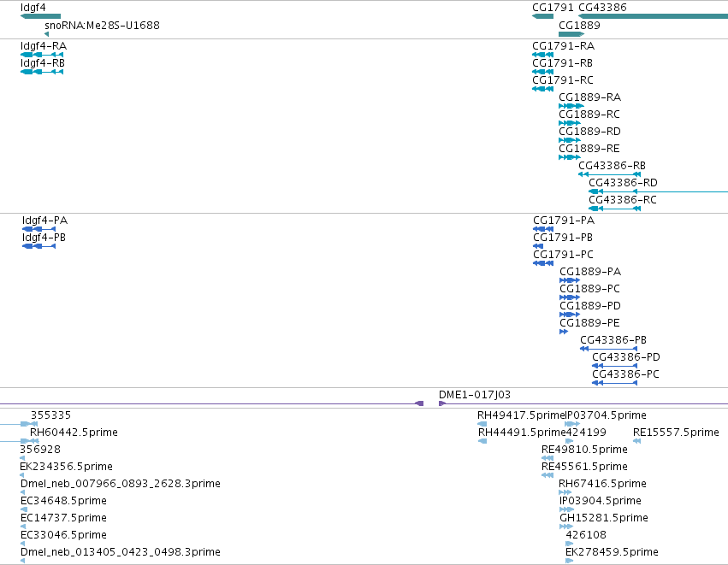This screenshot has height=565, width=728.
Task: Click EST RE49810.5prime
Action: point(584,450)
